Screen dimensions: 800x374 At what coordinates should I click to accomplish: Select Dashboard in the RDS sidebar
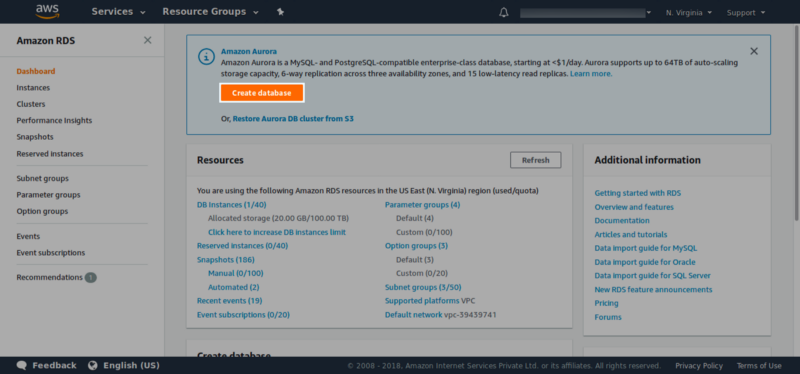[36, 71]
